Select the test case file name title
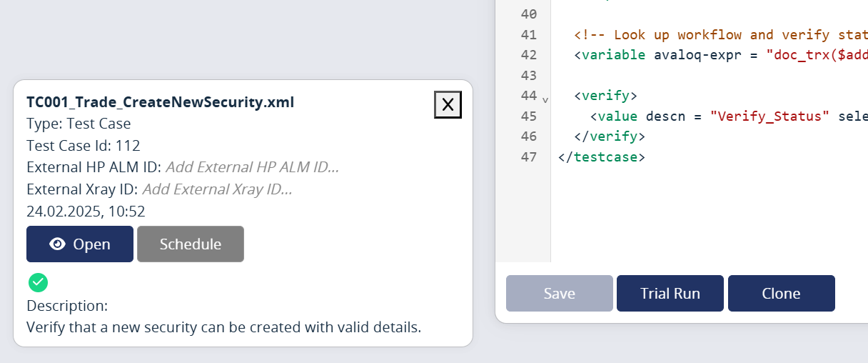 pos(161,102)
